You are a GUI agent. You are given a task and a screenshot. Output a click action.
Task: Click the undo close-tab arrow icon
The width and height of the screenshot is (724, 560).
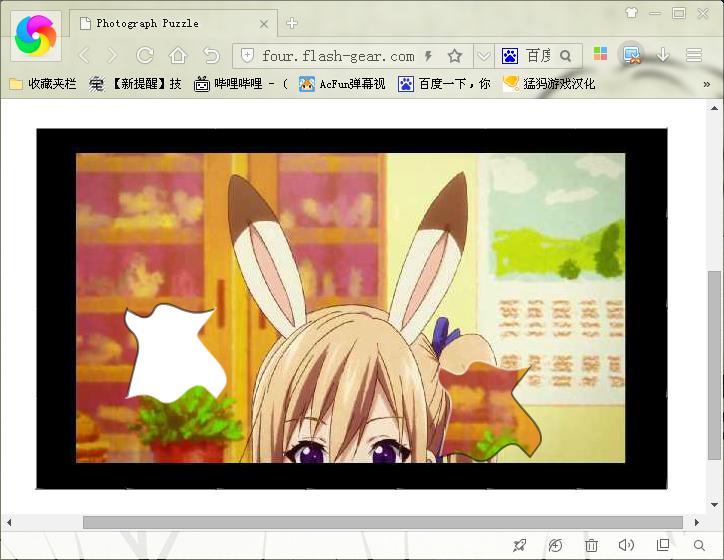click(211, 56)
